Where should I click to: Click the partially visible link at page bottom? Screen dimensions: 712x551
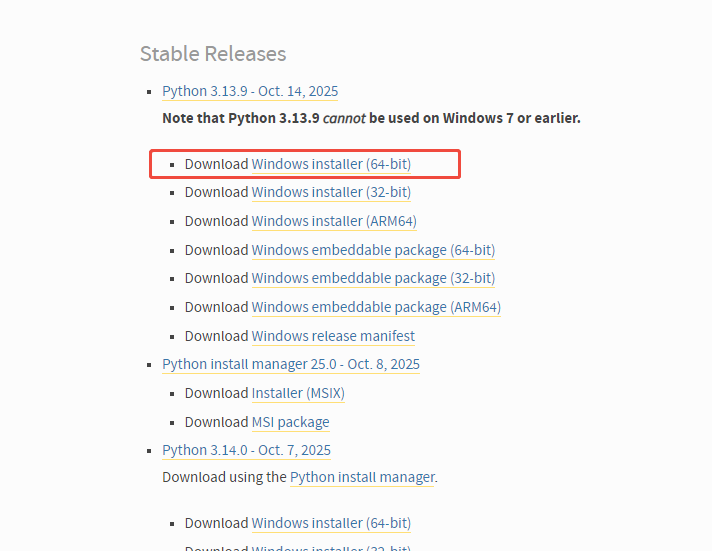[331, 546]
